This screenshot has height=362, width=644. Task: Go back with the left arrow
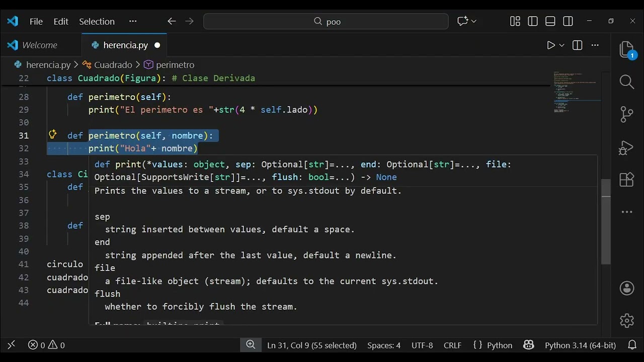(172, 21)
